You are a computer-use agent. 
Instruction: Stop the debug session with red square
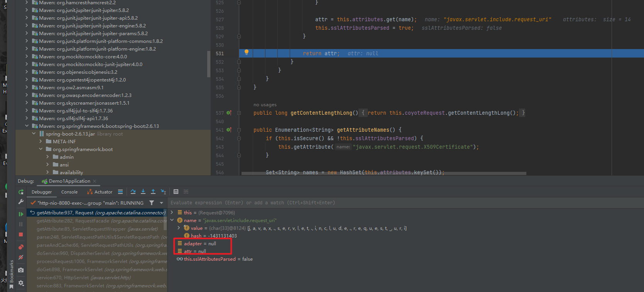(x=21, y=234)
